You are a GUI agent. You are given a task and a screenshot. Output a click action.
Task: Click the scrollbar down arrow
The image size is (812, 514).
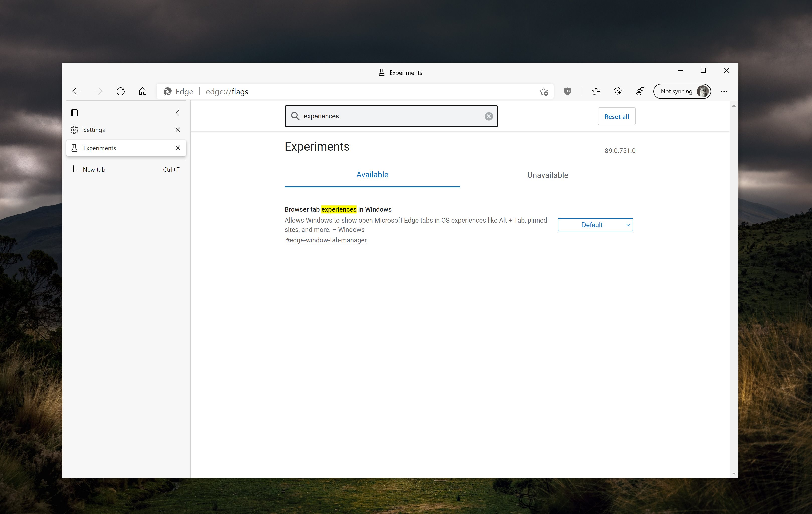(x=733, y=474)
